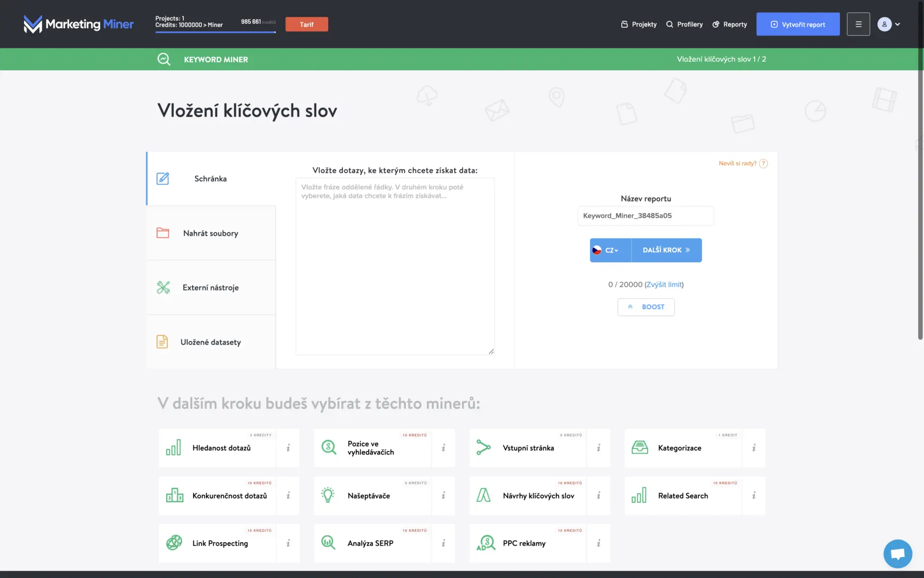Select the Nahrát soubory tab
The height and width of the screenshot is (578, 924).
click(x=211, y=233)
